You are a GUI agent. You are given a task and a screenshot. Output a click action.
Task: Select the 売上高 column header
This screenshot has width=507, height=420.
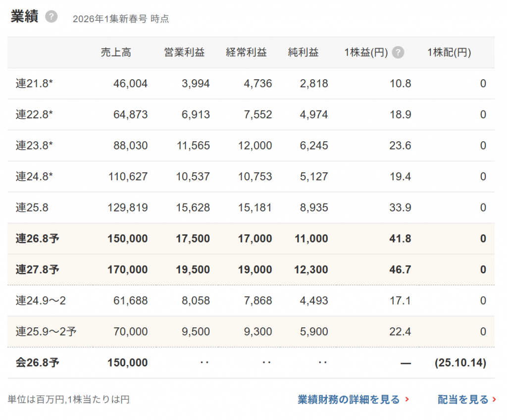coord(116,52)
